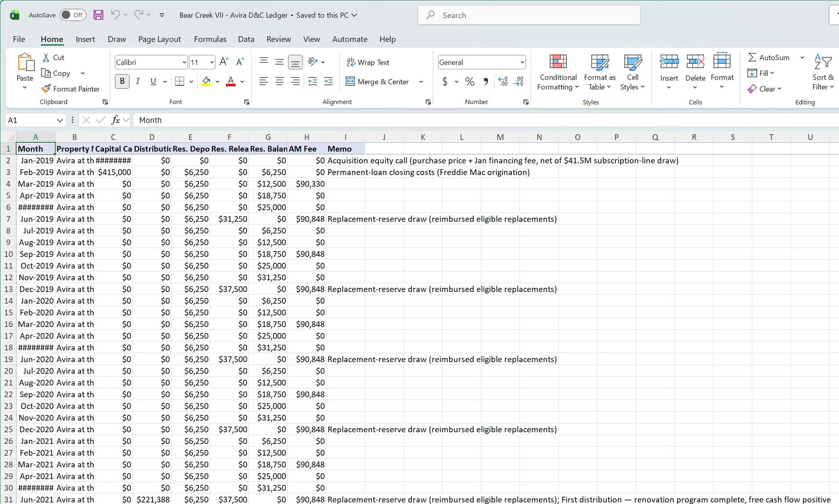Screen dimensions: 839x504
Task: Select cell with Mar-2019 AM Fee $90,330
Action: click(307, 184)
